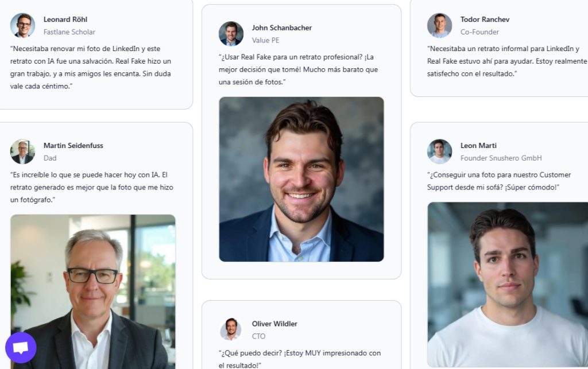
Task: Click Leonard Röhl's avatar picture
Action: tap(23, 25)
